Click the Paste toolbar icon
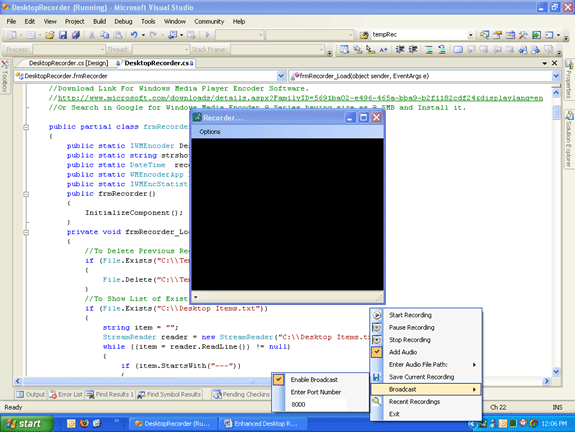The width and height of the screenshot is (575, 432). [118, 35]
